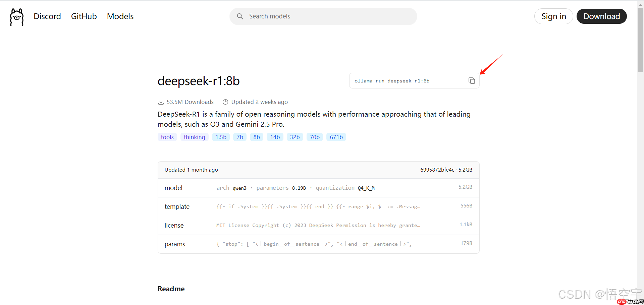Screen dimensions: 644x305
Task: Open the Discord link
Action: pos(47,16)
